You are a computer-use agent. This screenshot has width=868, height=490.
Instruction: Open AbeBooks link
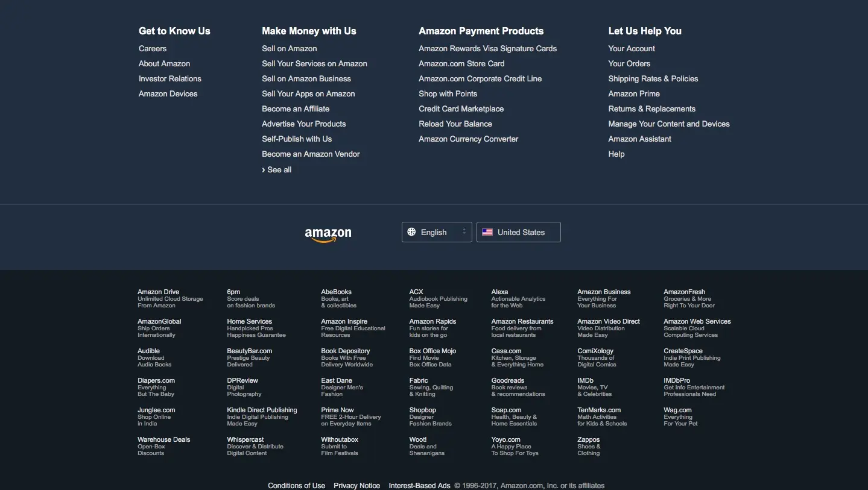click(x=338, y=298)
